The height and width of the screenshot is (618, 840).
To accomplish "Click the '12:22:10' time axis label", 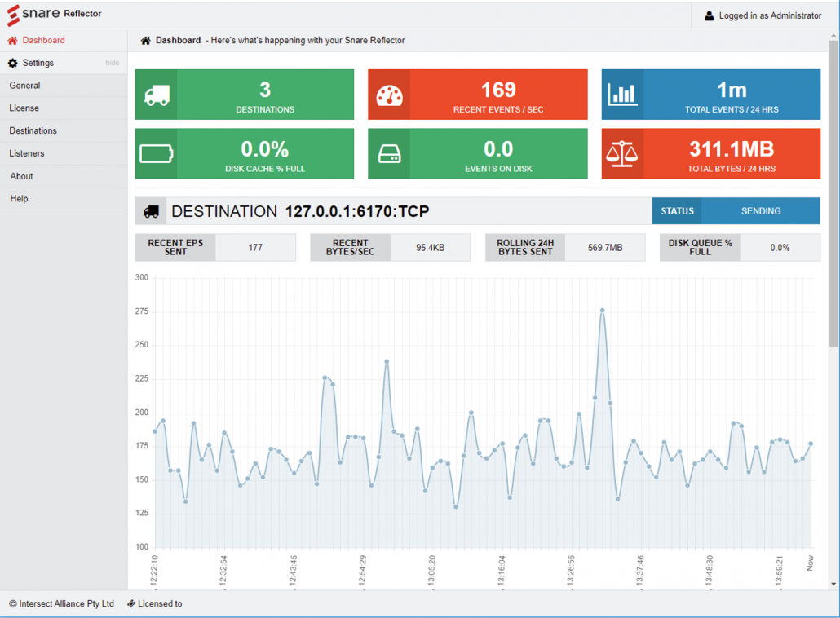I will click(x=154, y=571).
